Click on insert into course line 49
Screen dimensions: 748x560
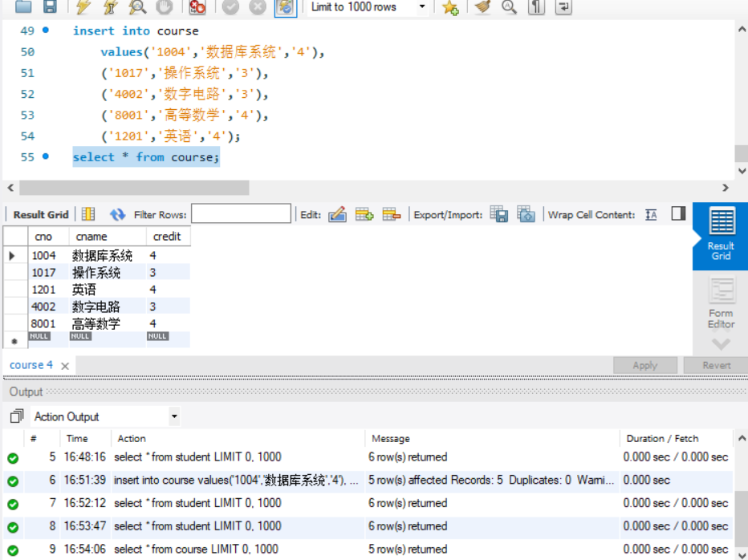click(x=136, y=31)
